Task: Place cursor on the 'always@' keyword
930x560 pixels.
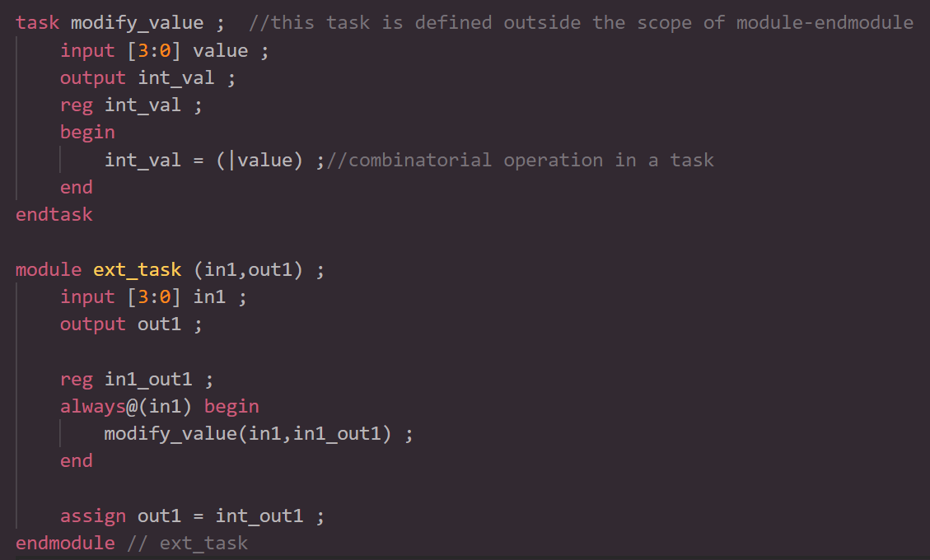Action: coord(93,406)
